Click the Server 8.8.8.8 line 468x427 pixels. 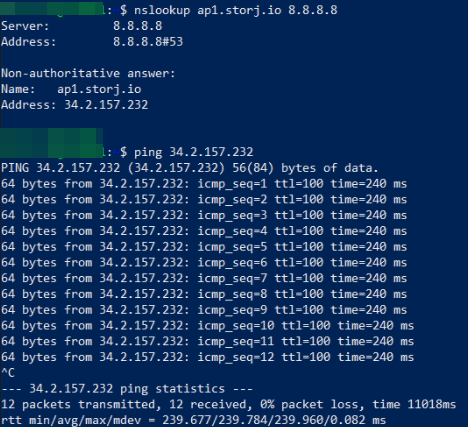pyautogui.click(x=82, y=26)
